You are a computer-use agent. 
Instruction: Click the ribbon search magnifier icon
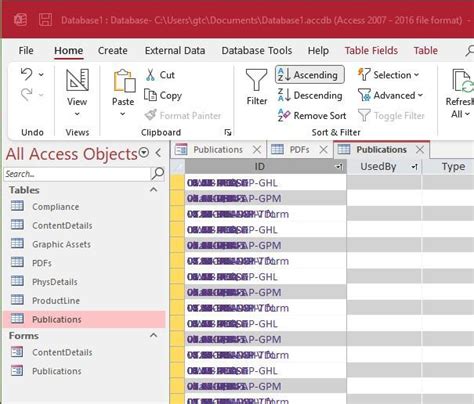(470, 51)
